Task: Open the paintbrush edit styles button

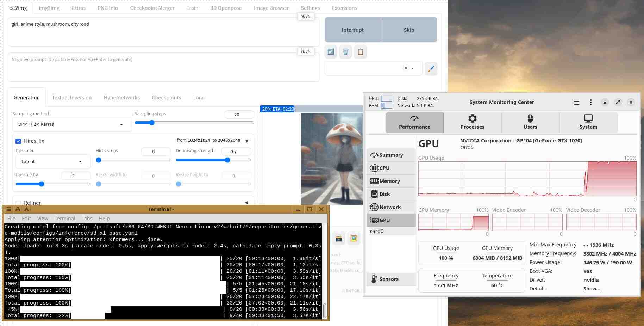Action: click(431, 68)
